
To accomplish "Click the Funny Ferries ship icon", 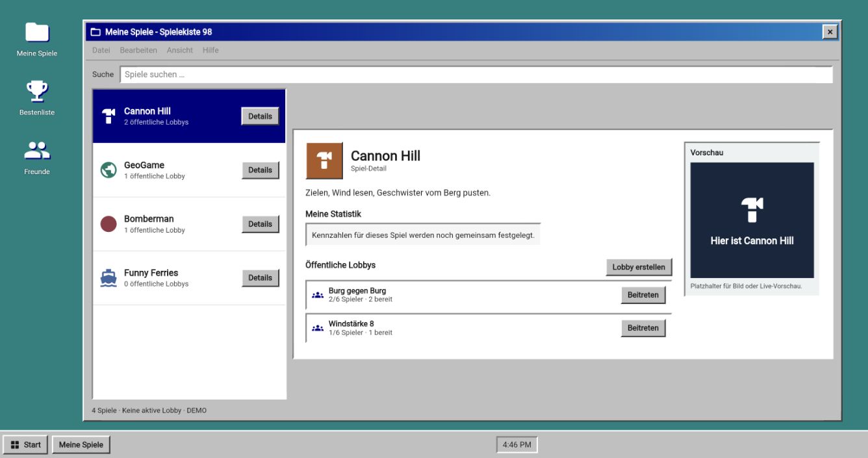I will point(108,278).
